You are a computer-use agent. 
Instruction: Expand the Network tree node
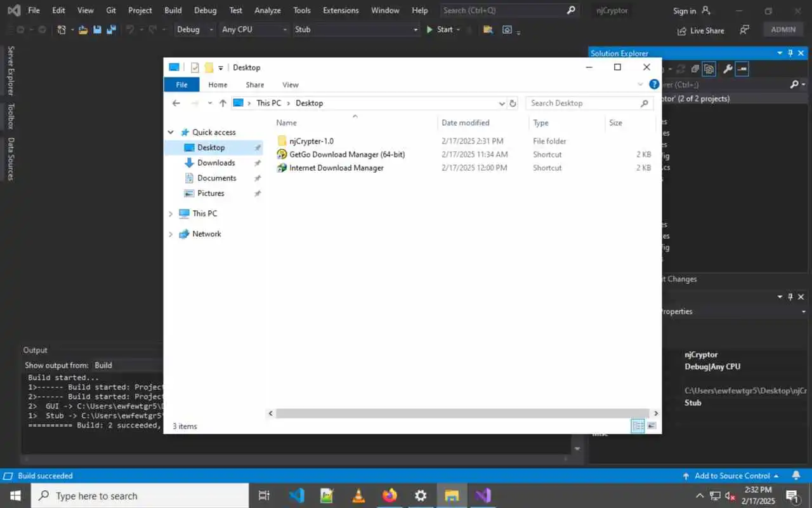(171, 234)
